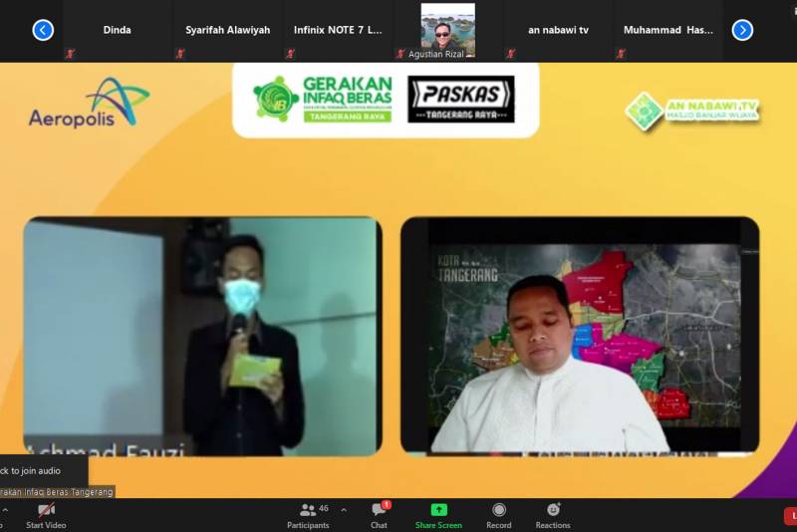Select Syarifah Alawiyah's participant tile
797x532 pixels.
pyautogui.click(x=227, y=30)
